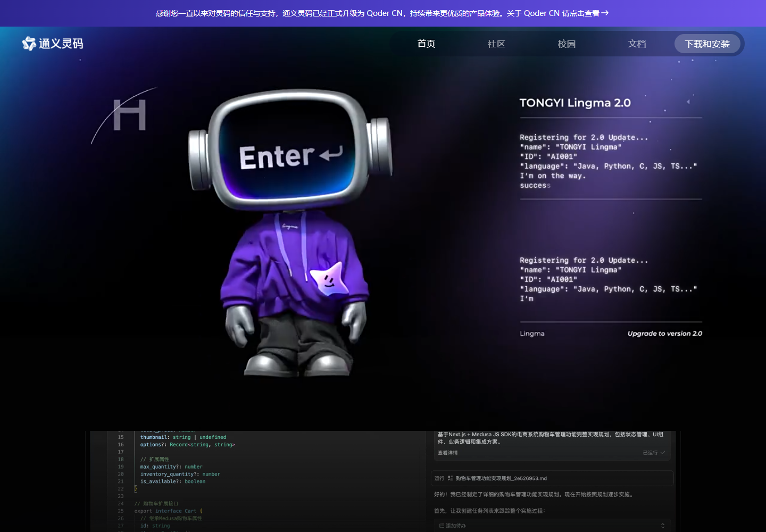The image size is (766, 532).
Task: Click the TONGYI Lingma 2.0 heading
Action: point(575,103)
